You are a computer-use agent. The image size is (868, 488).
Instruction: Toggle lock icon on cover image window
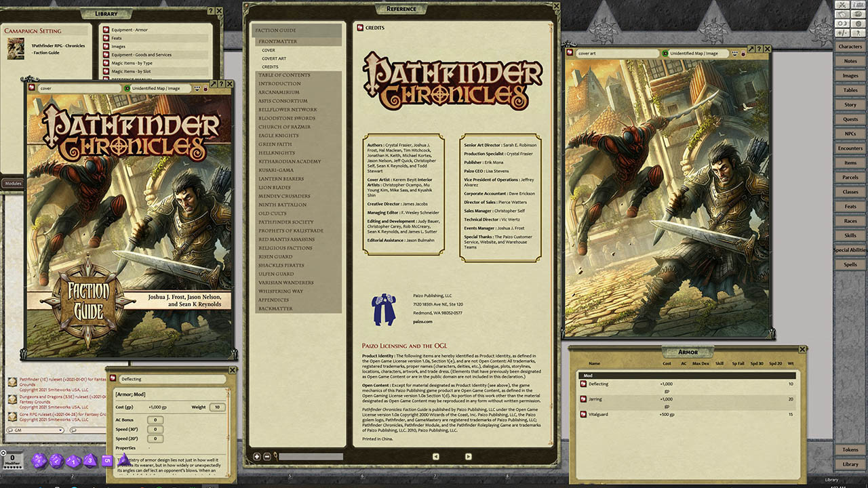pyautogui.click(x=205, y=88)
